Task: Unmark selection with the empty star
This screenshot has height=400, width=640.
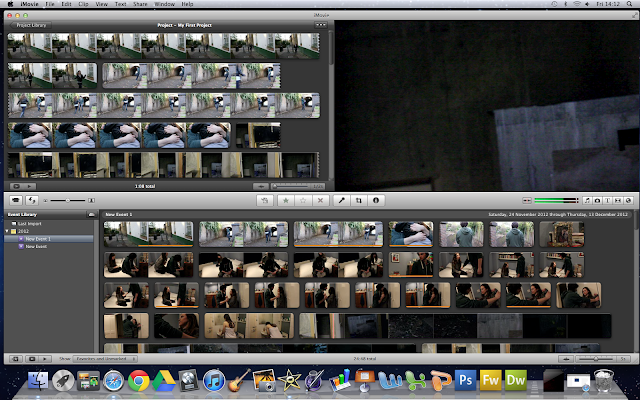Action: [303, 200]
